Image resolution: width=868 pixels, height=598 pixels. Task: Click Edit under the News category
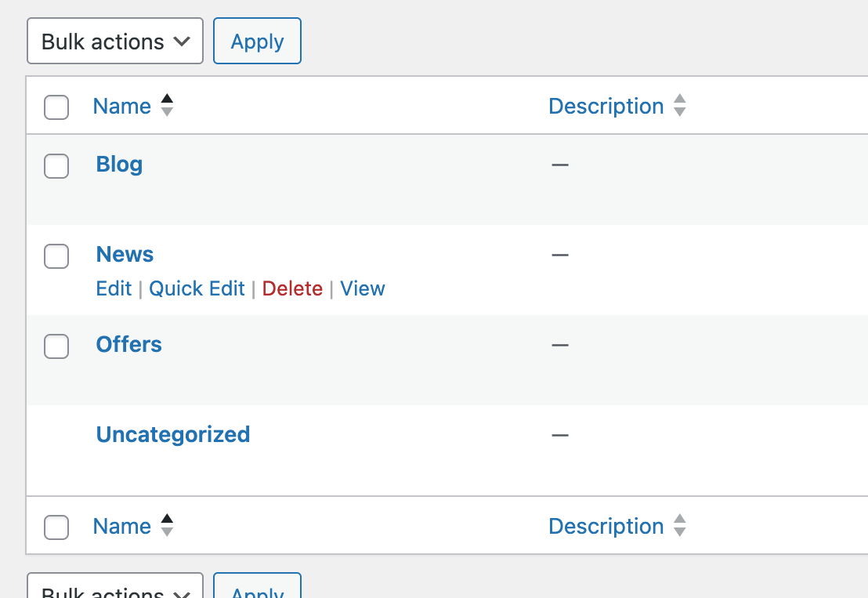pyautogui.click(x=114, y=289)
